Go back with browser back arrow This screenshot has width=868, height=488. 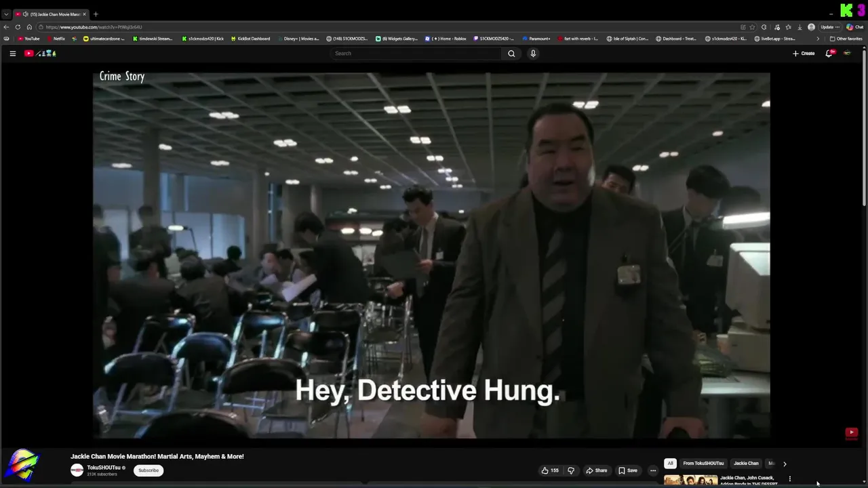tap(6, 27)
